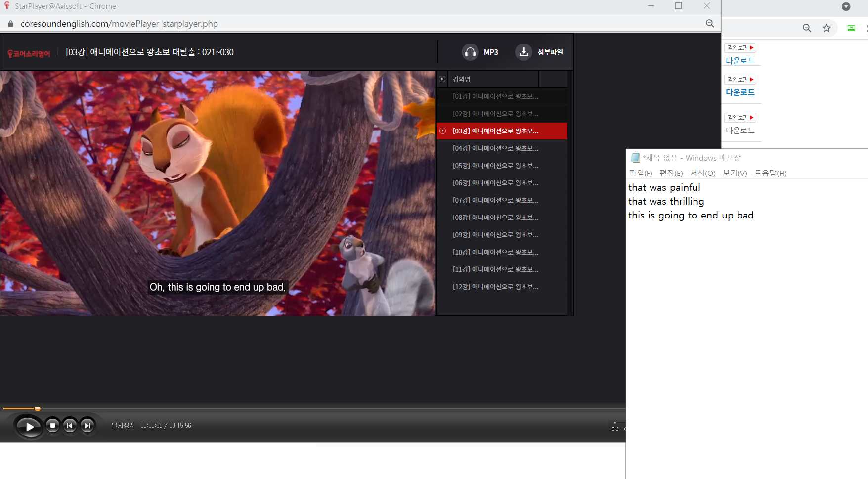Select lecture [11강] in the playlist
Viewport: 868px width, 479px height.
(502, 269)
